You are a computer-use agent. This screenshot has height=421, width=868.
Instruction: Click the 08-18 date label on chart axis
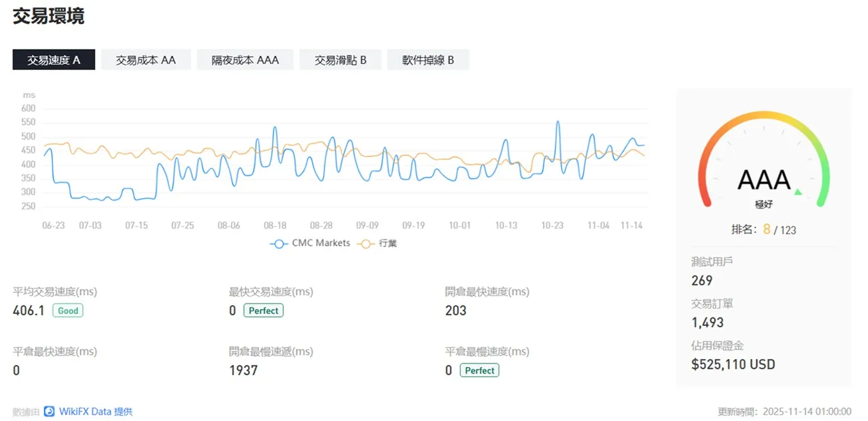point(275,225)
